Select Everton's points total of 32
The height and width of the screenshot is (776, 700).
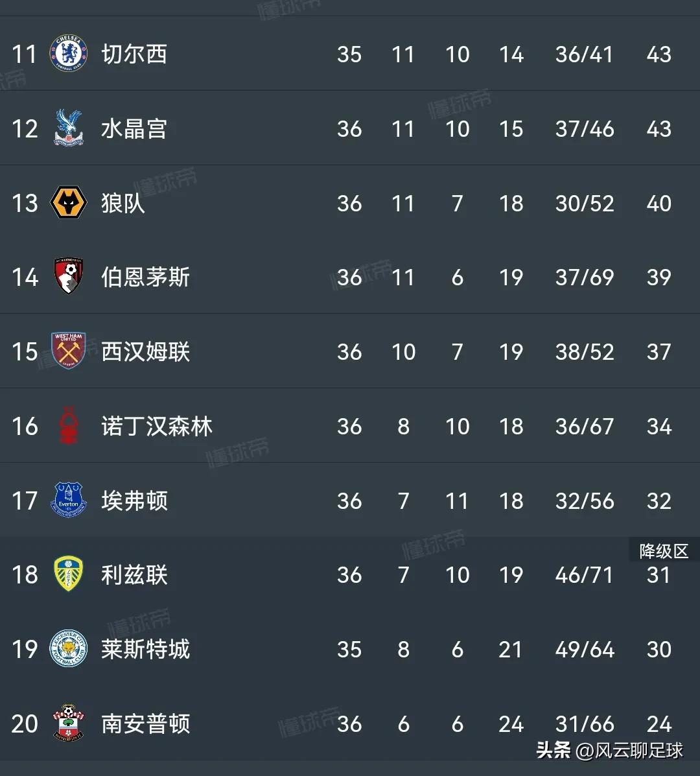[659, 500]
